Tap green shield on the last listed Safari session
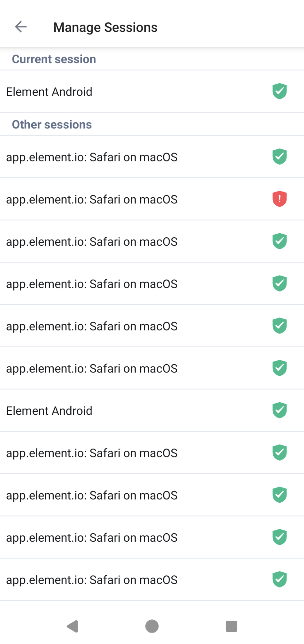The image size is (304, 644). pos(279,579)
